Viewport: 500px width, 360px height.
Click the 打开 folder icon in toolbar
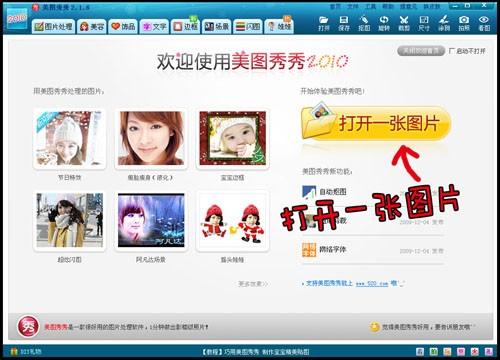pos(323,20)
